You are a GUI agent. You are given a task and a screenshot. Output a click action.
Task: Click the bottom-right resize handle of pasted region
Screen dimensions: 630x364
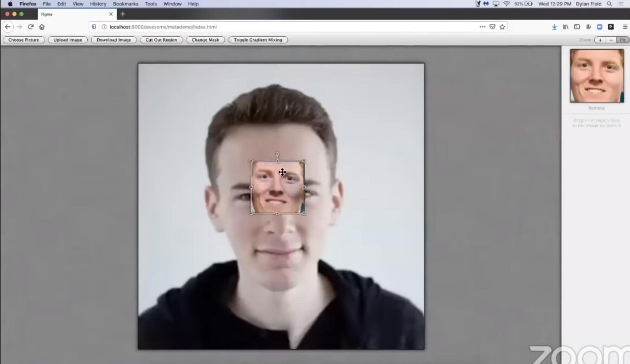(304, 214)
